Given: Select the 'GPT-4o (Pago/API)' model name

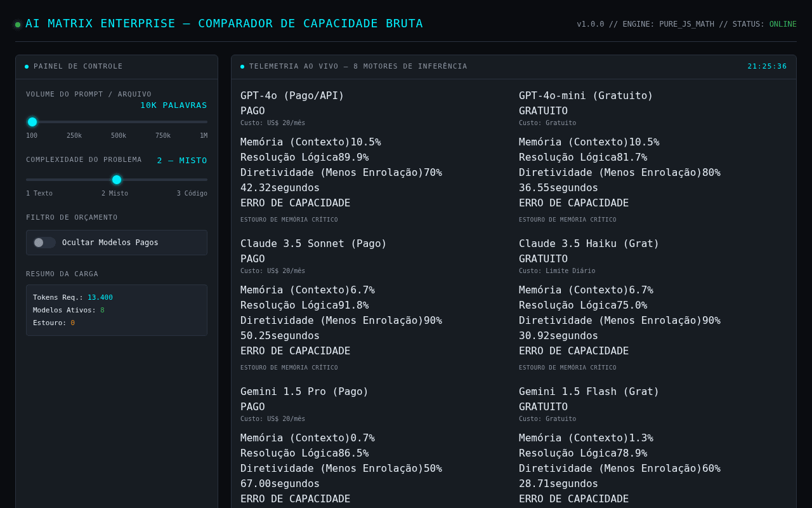Looking at the screenshot, I should 292,96.
